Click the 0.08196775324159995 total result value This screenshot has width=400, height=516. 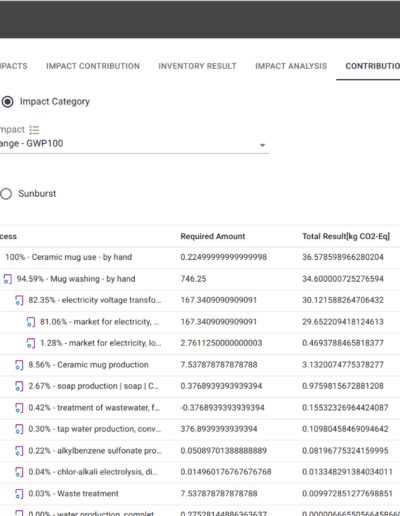[x=345, y=451]
